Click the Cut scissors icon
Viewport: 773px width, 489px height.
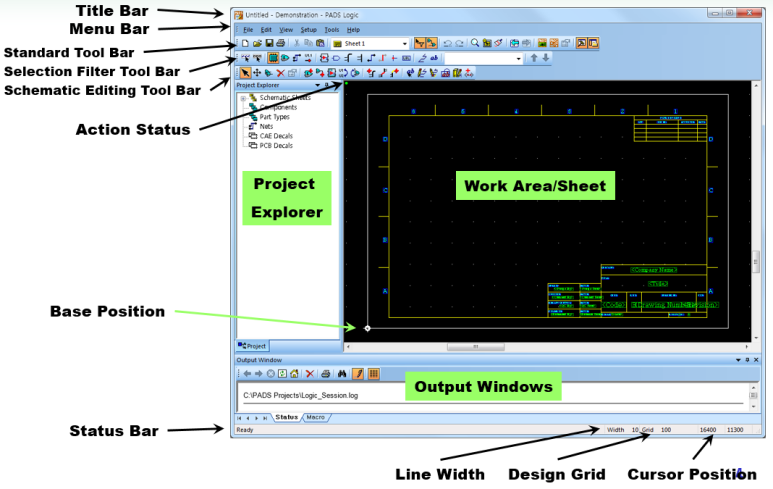point(296,43)
